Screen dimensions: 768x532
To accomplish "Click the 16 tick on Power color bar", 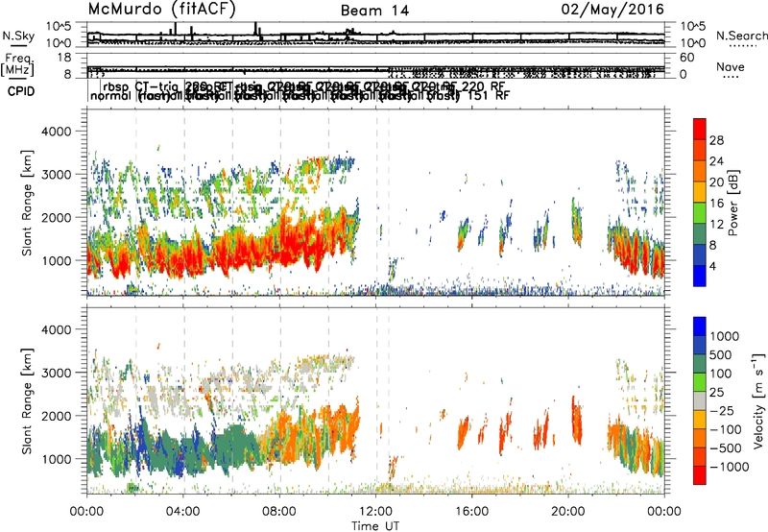I will click(716, 204).
